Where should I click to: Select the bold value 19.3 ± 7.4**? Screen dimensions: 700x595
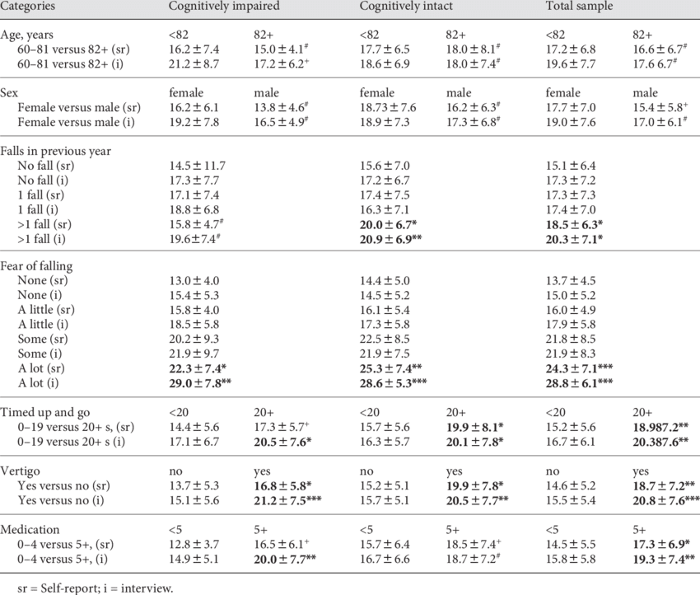664,560
